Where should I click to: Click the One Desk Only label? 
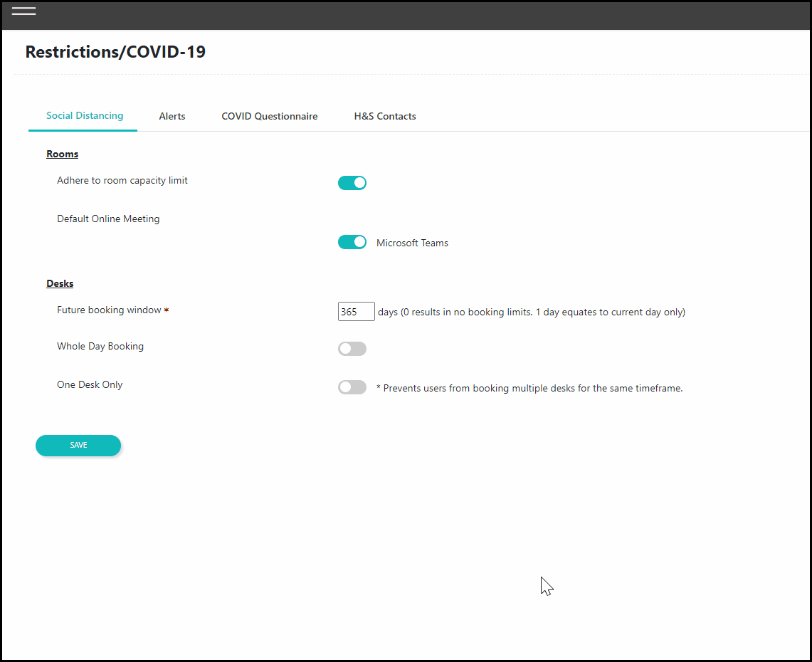[90, 384]
